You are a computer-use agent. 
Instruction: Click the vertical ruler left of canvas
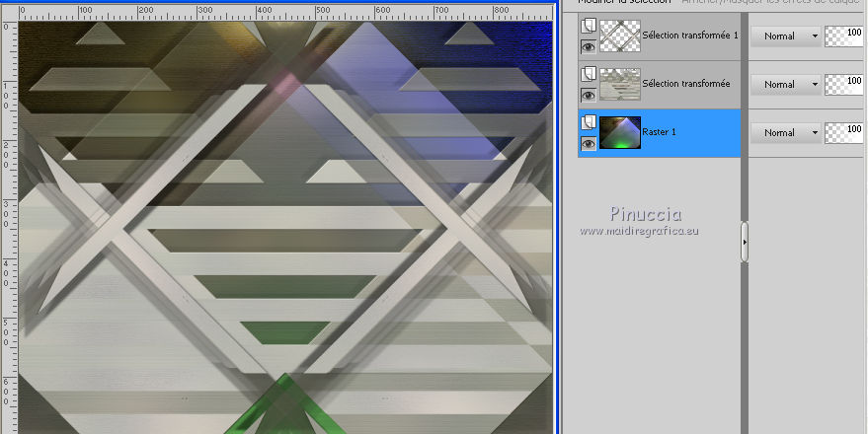pyautogui.click(x=10, y=227)
